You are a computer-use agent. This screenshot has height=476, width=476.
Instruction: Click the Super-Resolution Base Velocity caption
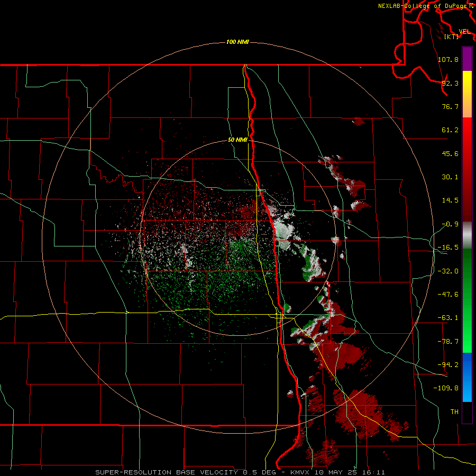pos(240,472)
